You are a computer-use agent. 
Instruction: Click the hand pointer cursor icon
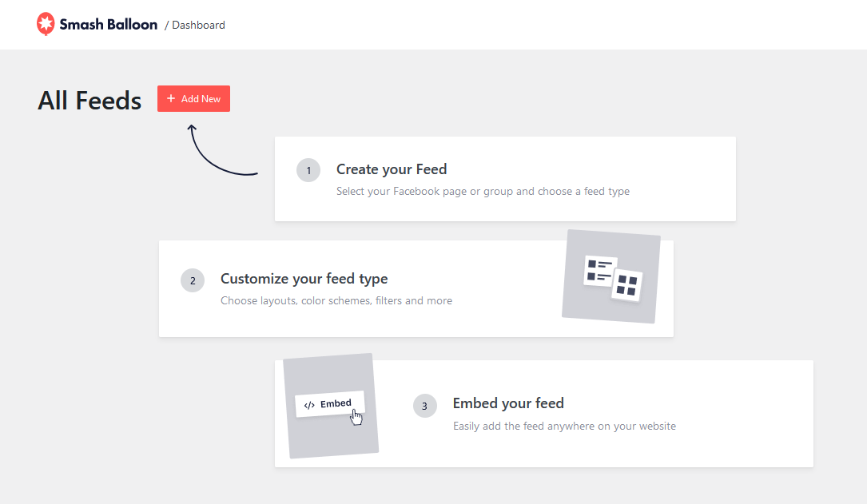(356, 417)
